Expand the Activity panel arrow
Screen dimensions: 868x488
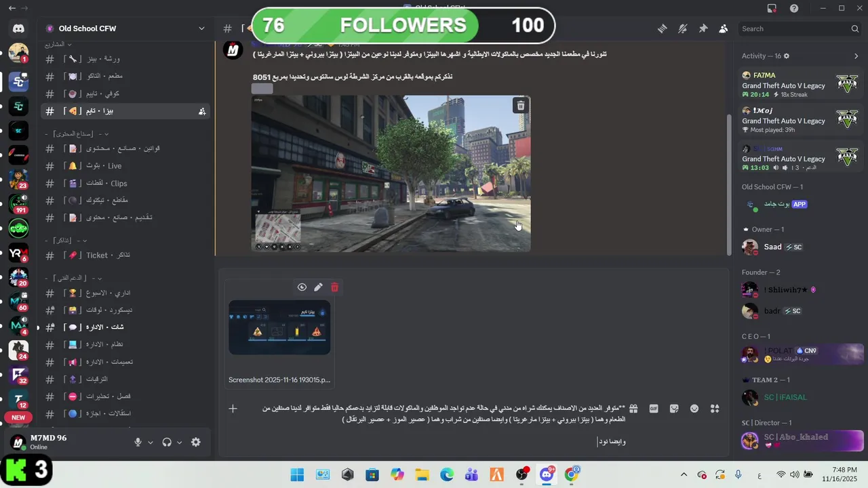856,56
